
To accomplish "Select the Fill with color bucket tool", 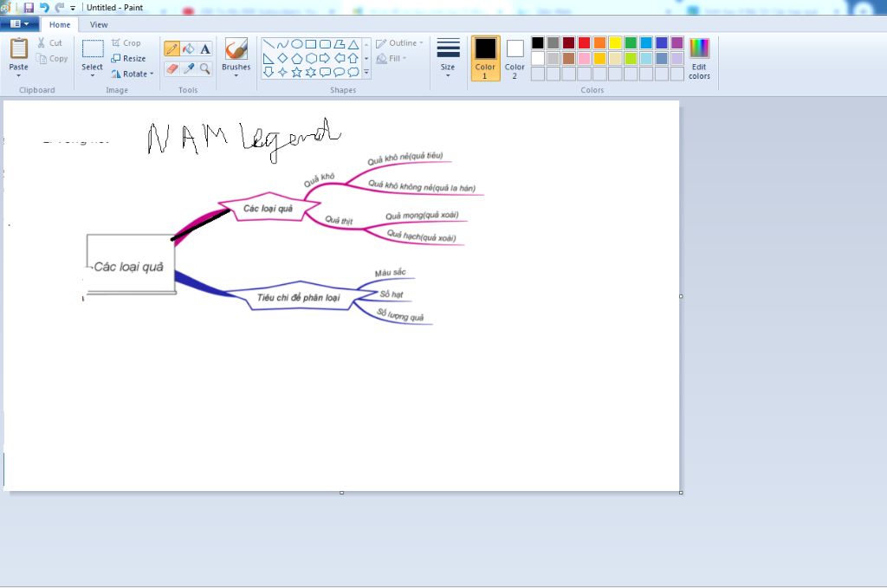I will (188, 49).
